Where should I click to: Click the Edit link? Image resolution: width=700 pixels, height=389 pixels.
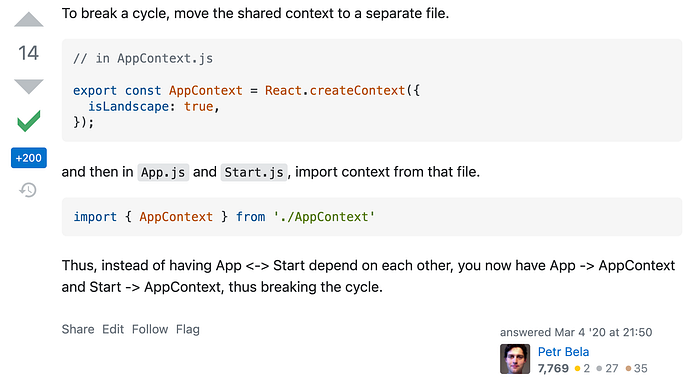coord(113,329)
